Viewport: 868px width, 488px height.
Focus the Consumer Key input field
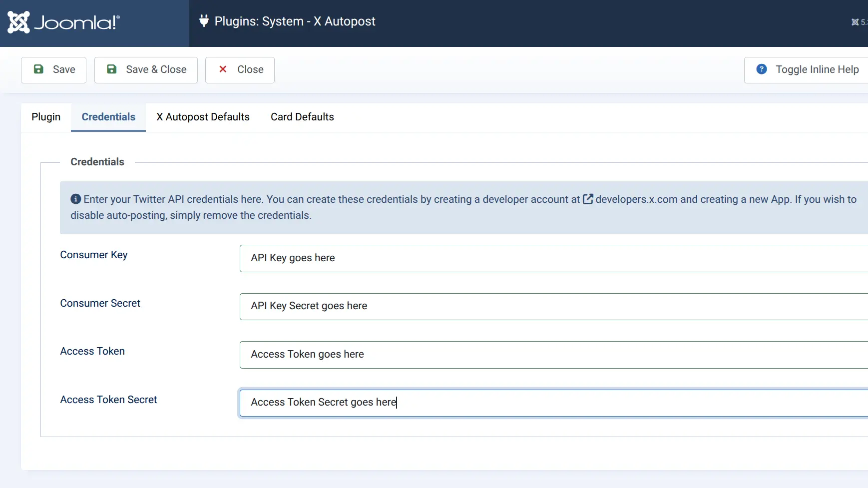[x=549, y=258]
